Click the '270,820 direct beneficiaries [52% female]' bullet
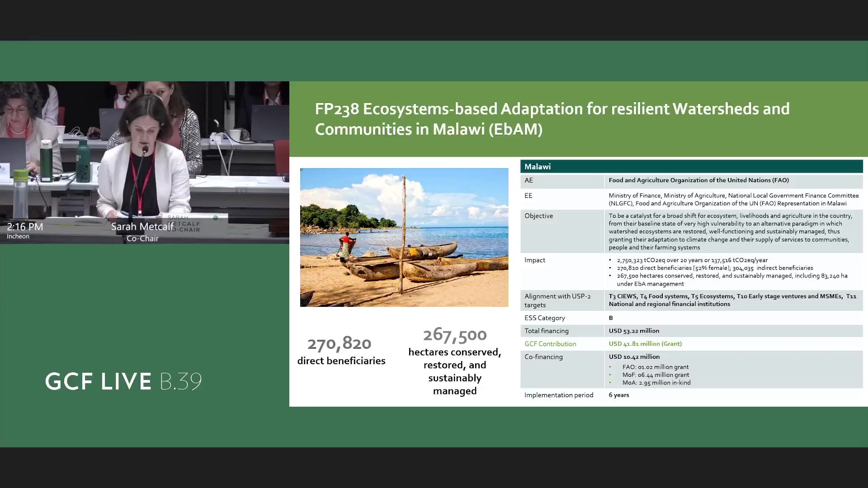 click(715, 268)
